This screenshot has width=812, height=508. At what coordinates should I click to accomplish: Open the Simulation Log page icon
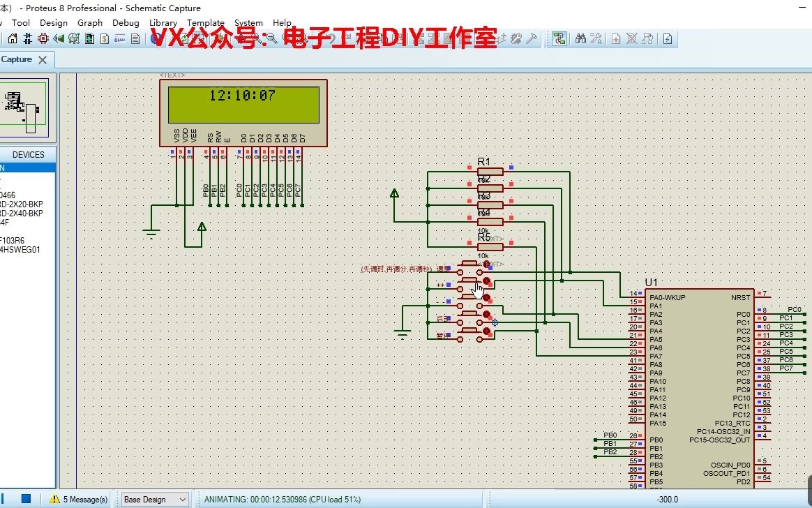668,38
